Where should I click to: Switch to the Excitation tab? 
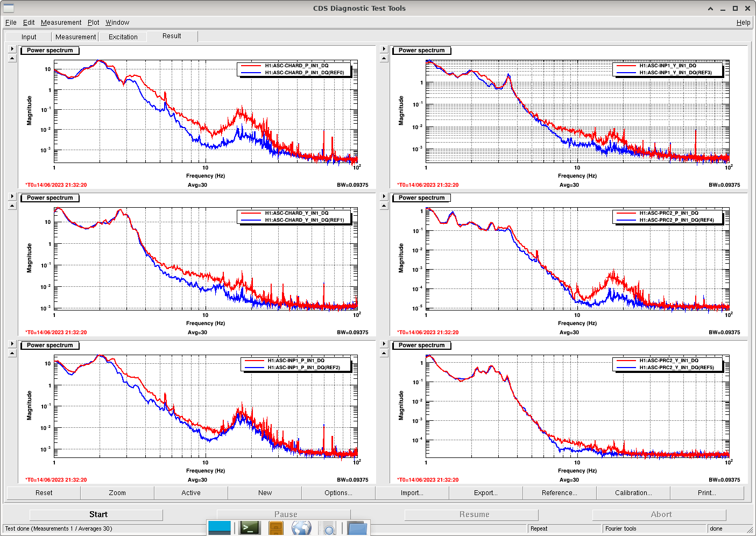[123, 37]
